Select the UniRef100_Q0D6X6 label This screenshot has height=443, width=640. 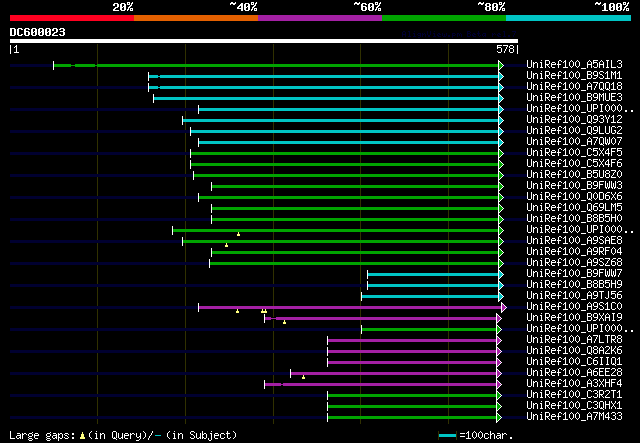(574, 197)
